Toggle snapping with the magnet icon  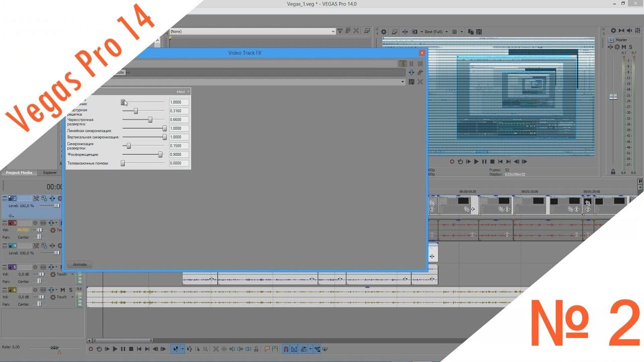286,349
